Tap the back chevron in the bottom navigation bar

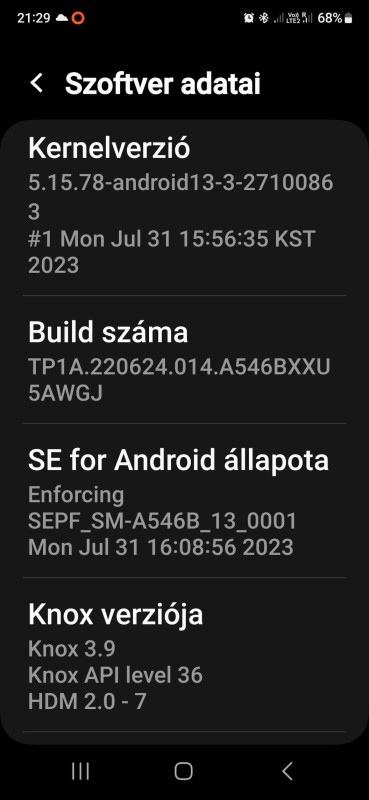(x=287, y=771)
